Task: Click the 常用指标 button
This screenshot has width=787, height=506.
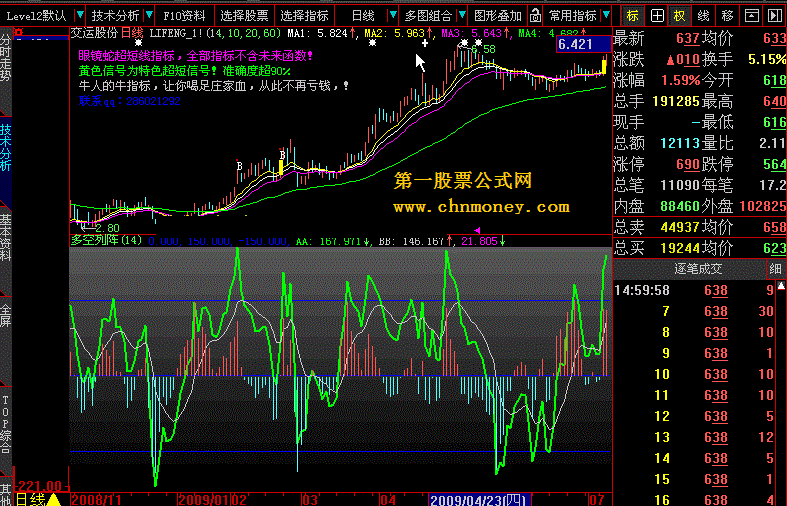Action: coord(573,16)
